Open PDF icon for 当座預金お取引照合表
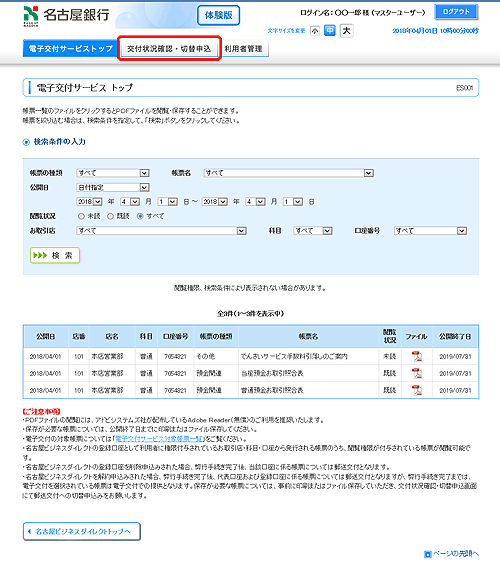This screenshot has width=500, height=579. 417,373
